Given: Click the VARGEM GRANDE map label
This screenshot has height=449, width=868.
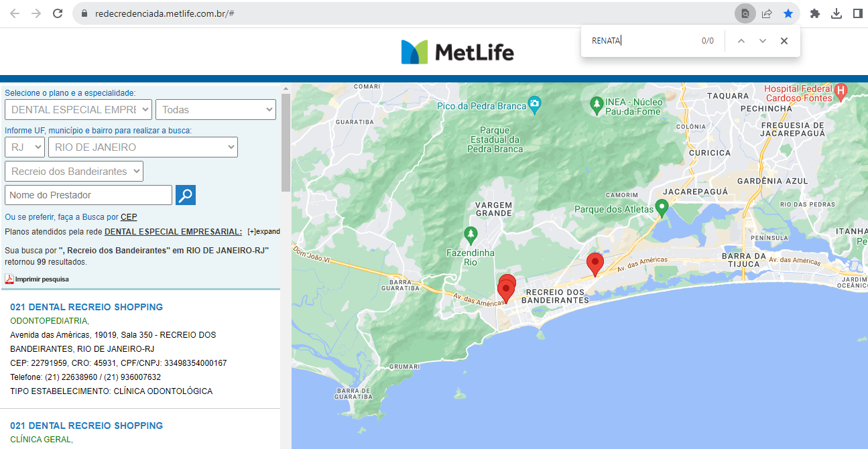Looking at the screenshot, I should pos(493,209).
